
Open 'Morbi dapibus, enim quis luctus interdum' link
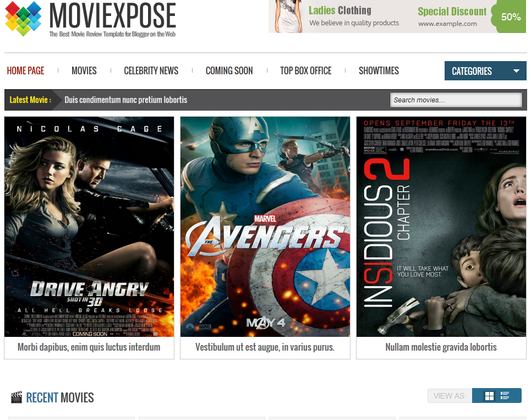pyautogui.click(x=89, y=347)
